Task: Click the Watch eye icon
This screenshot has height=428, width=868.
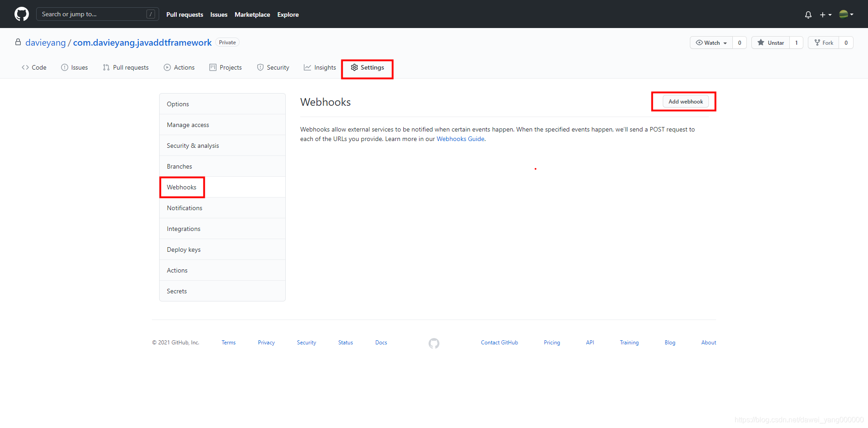Action: point(699,42)
